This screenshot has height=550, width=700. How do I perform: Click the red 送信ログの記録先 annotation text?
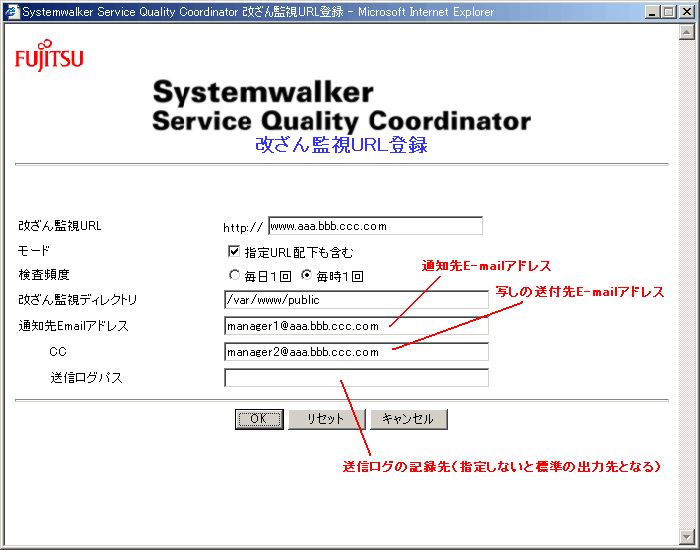pos(501,467)
